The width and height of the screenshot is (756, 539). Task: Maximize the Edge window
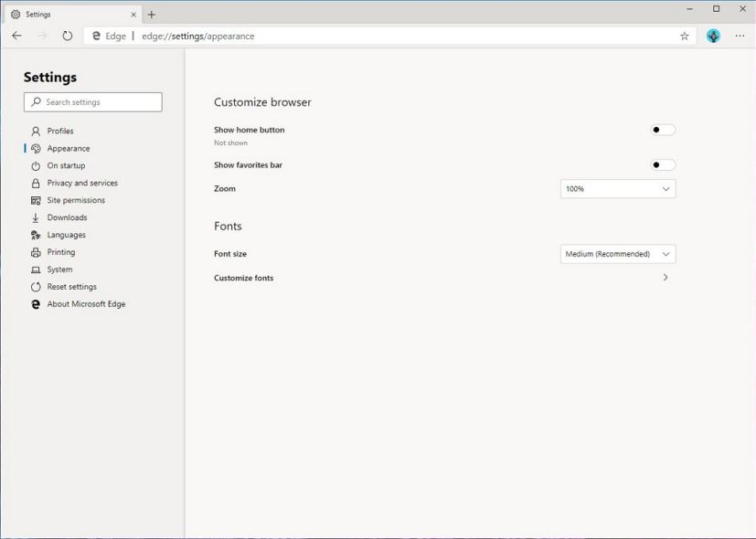[x=717, y=8]
